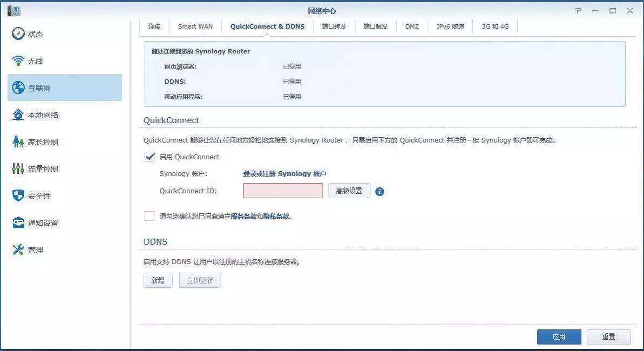Open the 隐私条款 privacy policy link
The height and width of the screenshot is (351, 644).
276,216
